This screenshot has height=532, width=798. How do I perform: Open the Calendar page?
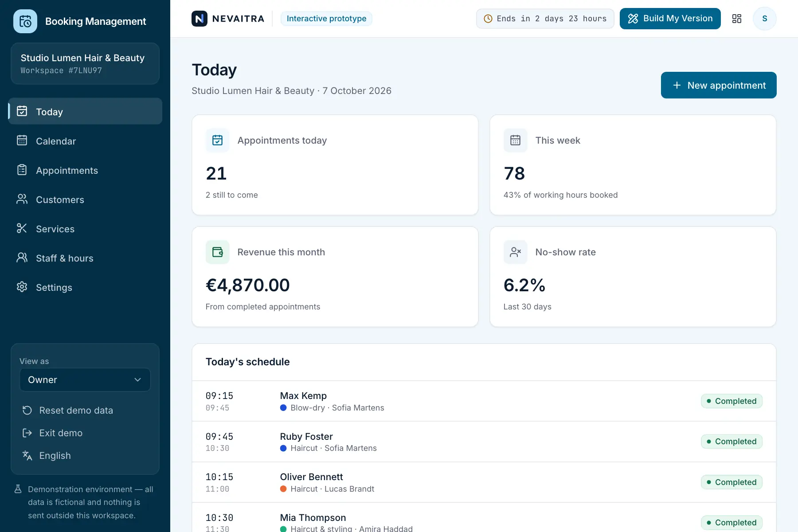(85, 141)
